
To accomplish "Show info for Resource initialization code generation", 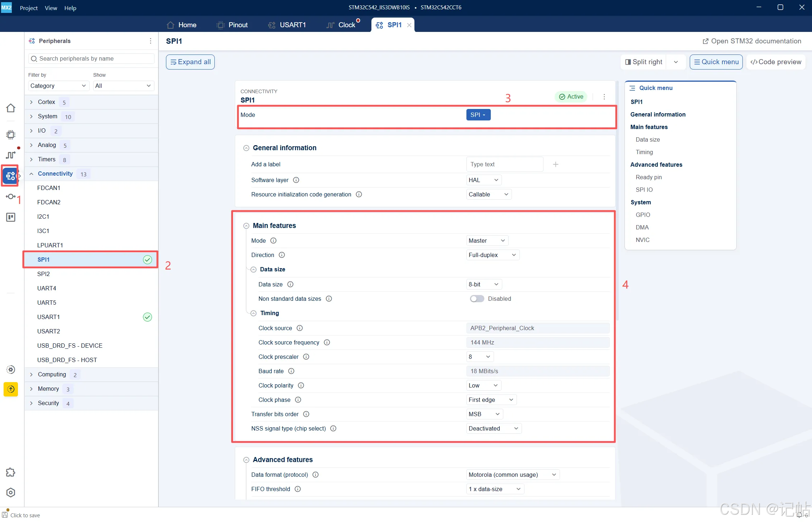I will (359, 194).
